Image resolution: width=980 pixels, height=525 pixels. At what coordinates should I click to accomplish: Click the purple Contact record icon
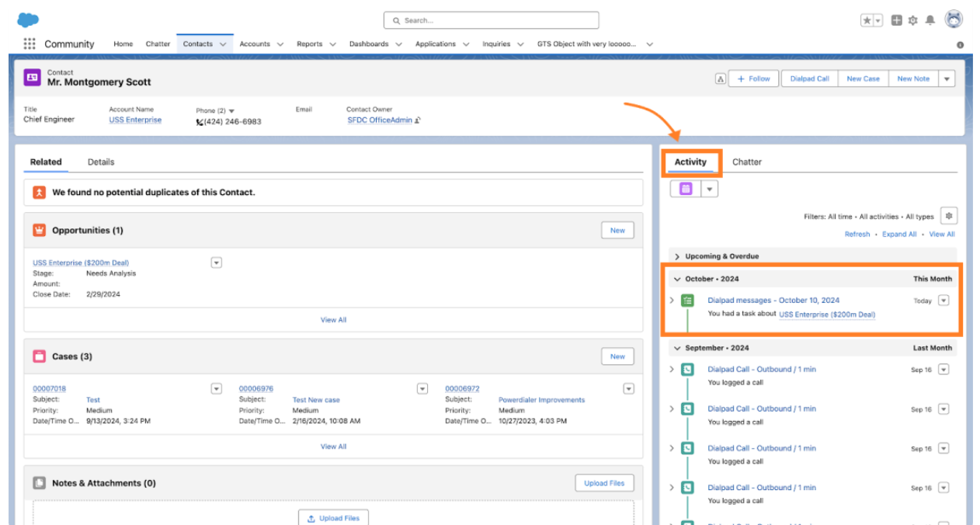32,78
